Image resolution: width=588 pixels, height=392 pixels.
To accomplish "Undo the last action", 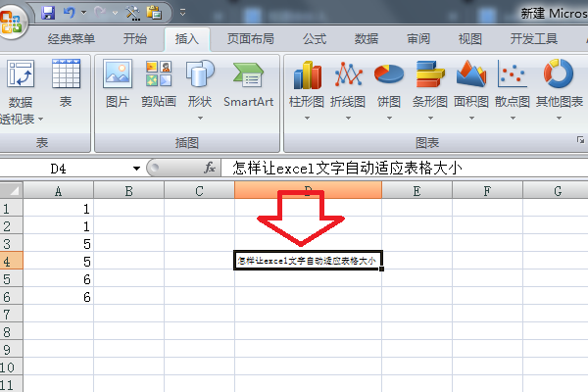I will 69,13.
